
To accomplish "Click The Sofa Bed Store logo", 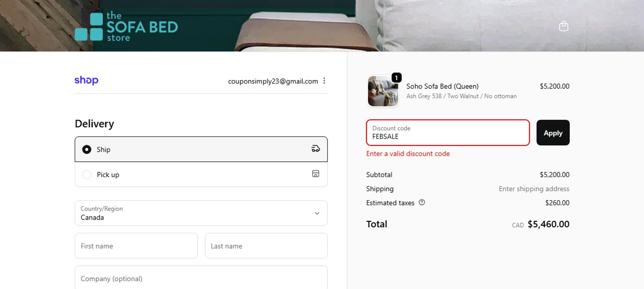I will (126, 26).
